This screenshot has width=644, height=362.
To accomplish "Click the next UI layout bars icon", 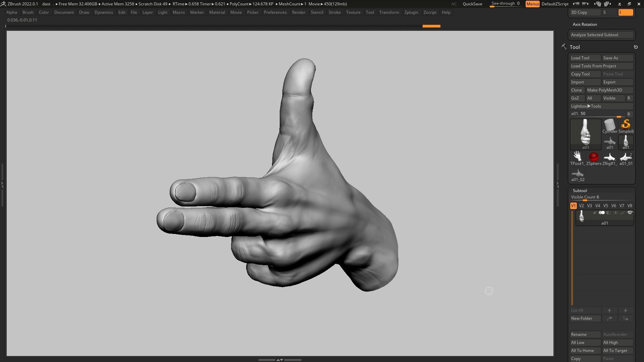I will coord(585,4).
